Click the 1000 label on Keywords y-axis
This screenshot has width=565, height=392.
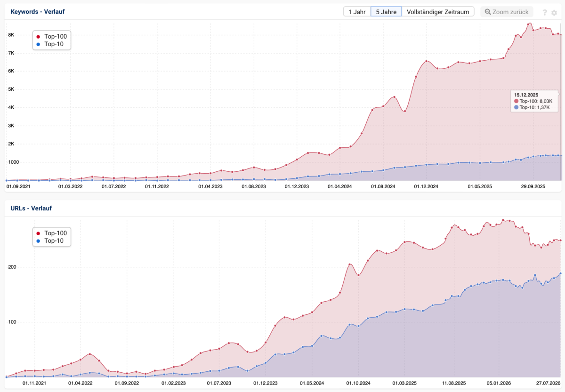14,162
